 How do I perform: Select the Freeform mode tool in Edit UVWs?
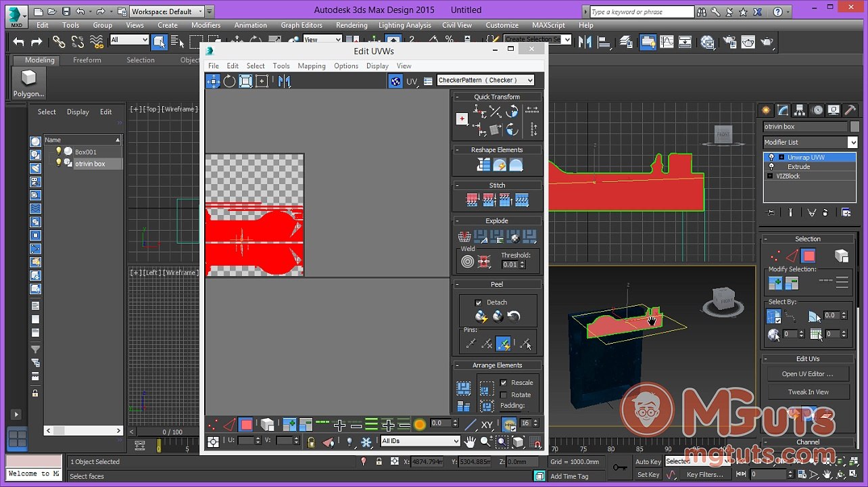click(262, 81)
